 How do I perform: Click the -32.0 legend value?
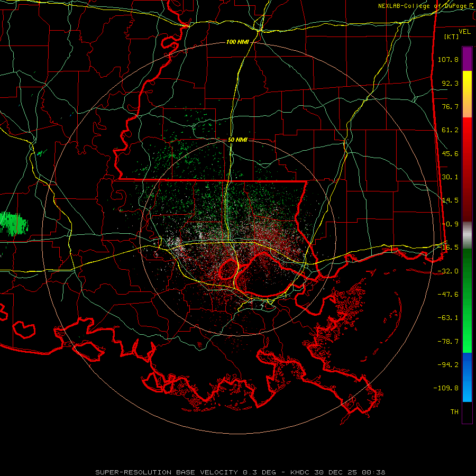coord(448,271)
